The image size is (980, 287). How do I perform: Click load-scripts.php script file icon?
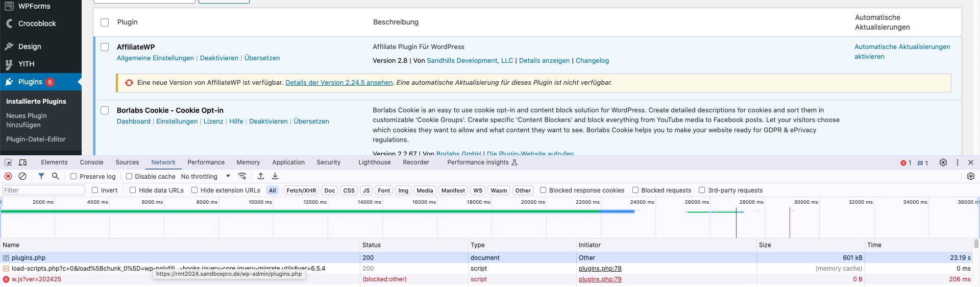click(x=6, y=269)
